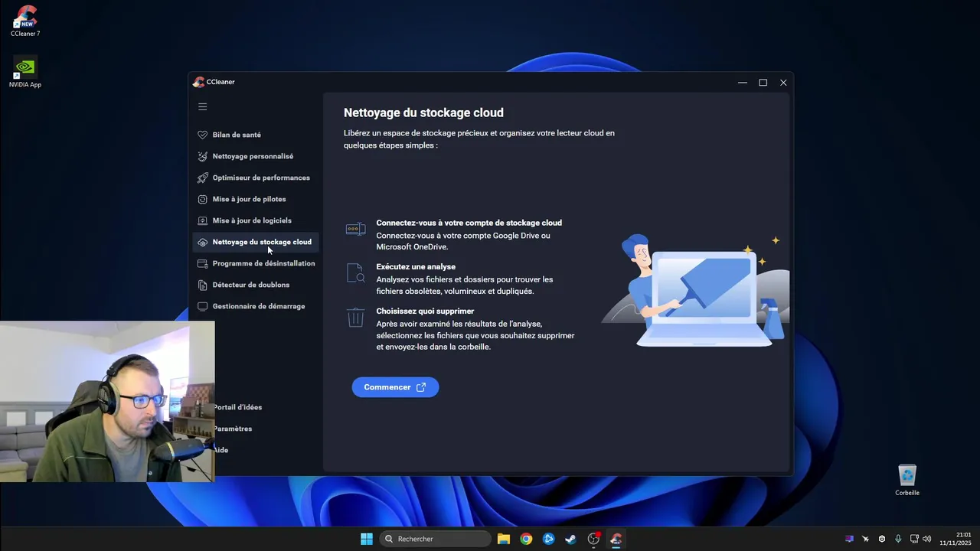This screenshot has height=551, width=980.
Task: Open Optimiseur de performances rocket icon
Action: coord(202,178)
